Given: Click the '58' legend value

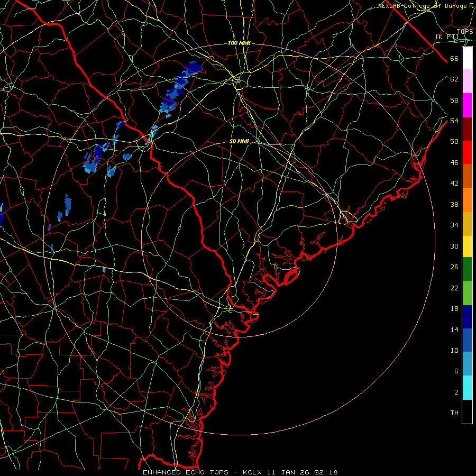Looking at the screenshot, I should [x=454, y=100].
